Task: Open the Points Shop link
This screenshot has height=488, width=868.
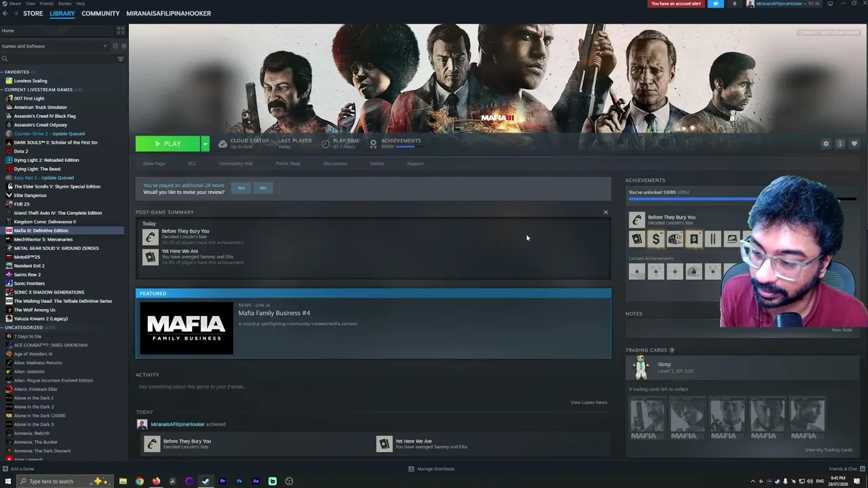Action: [x=288, y=163]
